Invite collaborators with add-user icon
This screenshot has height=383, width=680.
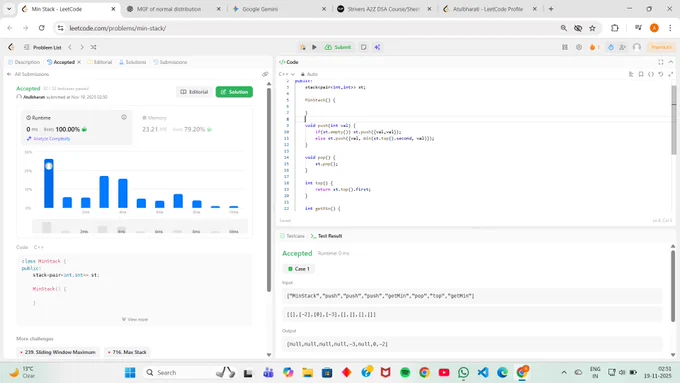(x=622, y=47)
